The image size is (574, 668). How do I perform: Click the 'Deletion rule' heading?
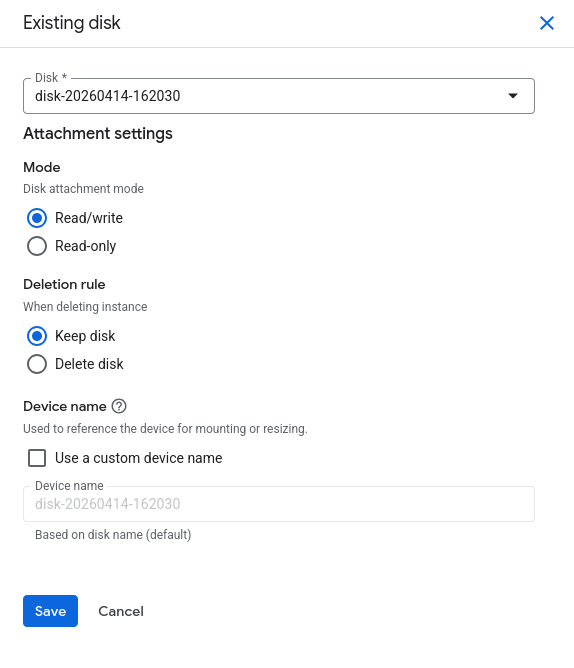coord(64,284)
